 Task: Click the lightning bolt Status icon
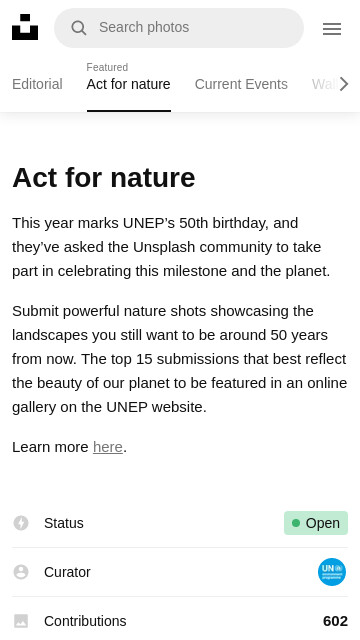point(21,523)
